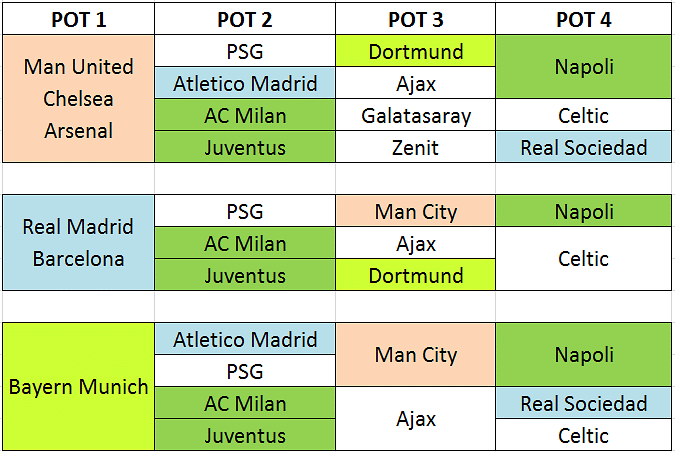Screen dimensions: 675x452
Task: Select the POT 1 header cell
Action: (x=78, y=19)
